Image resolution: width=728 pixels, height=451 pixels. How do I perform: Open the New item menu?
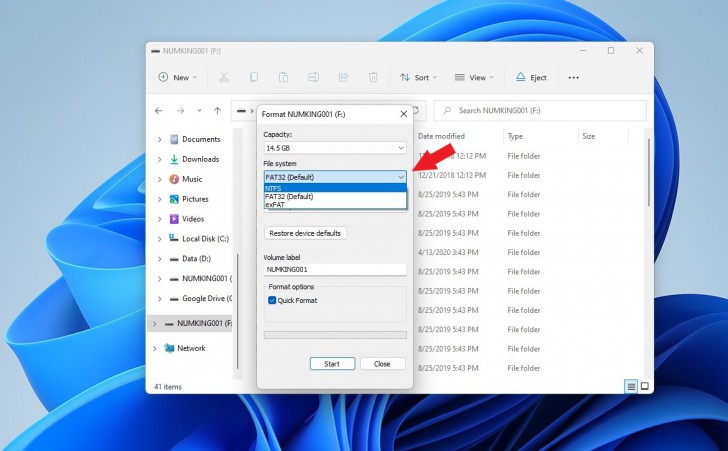pos(177,78)
